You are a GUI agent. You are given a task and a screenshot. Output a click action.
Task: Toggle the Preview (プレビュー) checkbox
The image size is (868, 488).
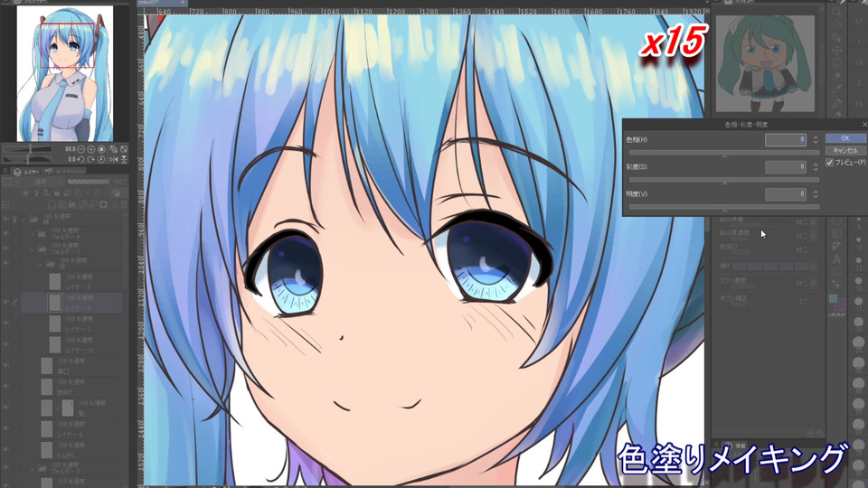[x=829, y=162]
